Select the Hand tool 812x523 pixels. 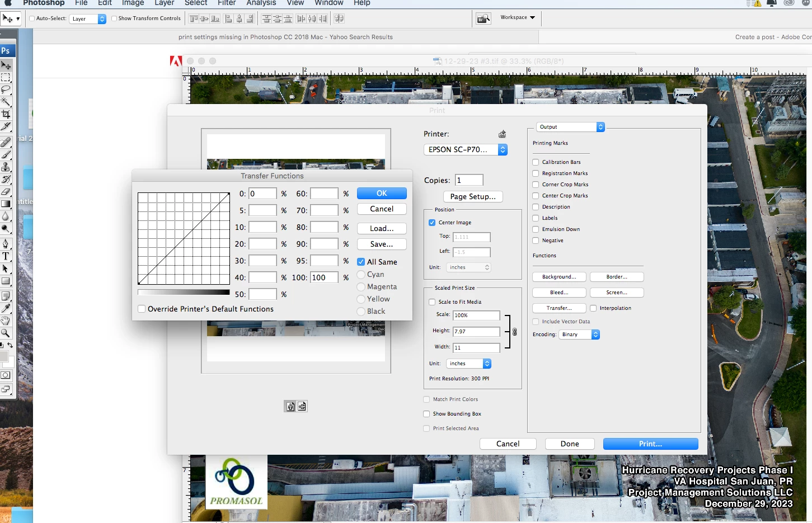[6, 321]
